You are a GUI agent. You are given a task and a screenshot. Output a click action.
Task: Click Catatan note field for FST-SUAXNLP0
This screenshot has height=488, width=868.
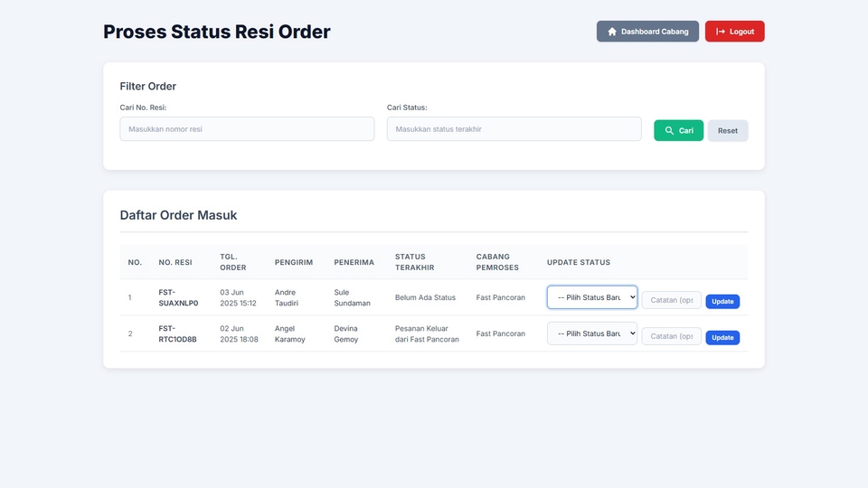pyautogui.click(x=672, y=300)
